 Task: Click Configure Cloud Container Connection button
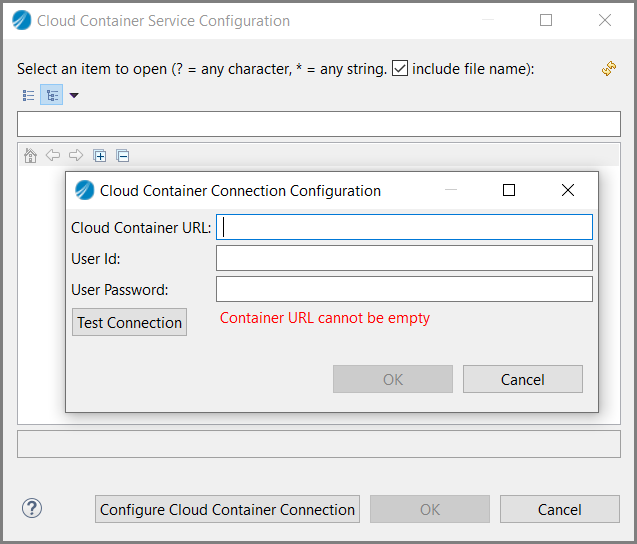pos(228,509)
